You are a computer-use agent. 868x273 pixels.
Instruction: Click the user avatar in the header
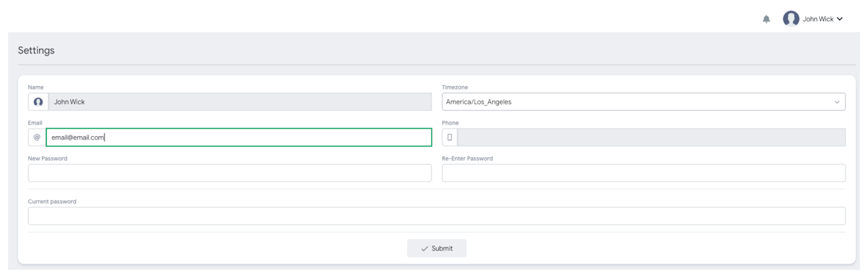791,19
